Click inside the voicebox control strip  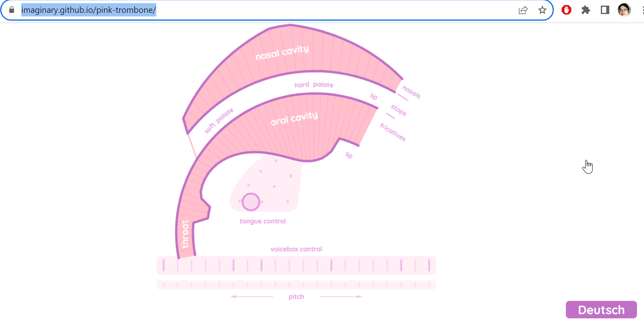click(x=296, y=265)
